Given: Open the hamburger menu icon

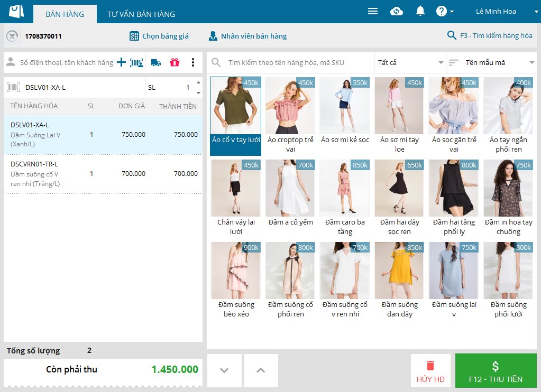Looking at the screenshot, I should point(373,12).
